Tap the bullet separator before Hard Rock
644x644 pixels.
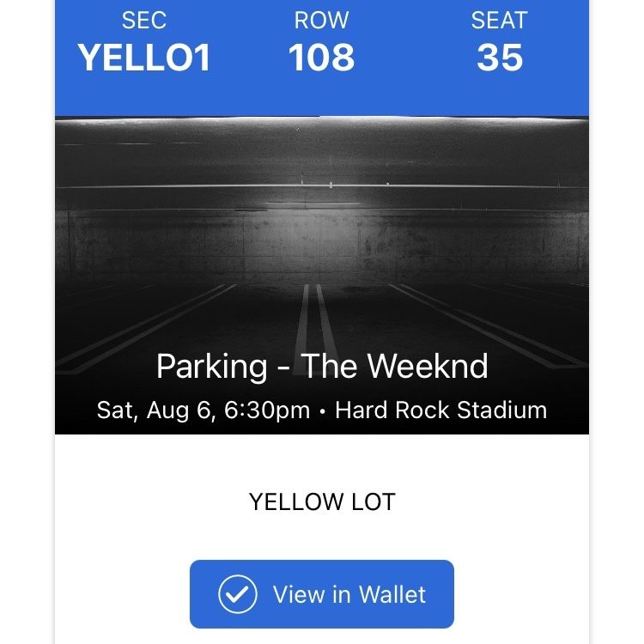pyautogui.click(x=322, y=410)
